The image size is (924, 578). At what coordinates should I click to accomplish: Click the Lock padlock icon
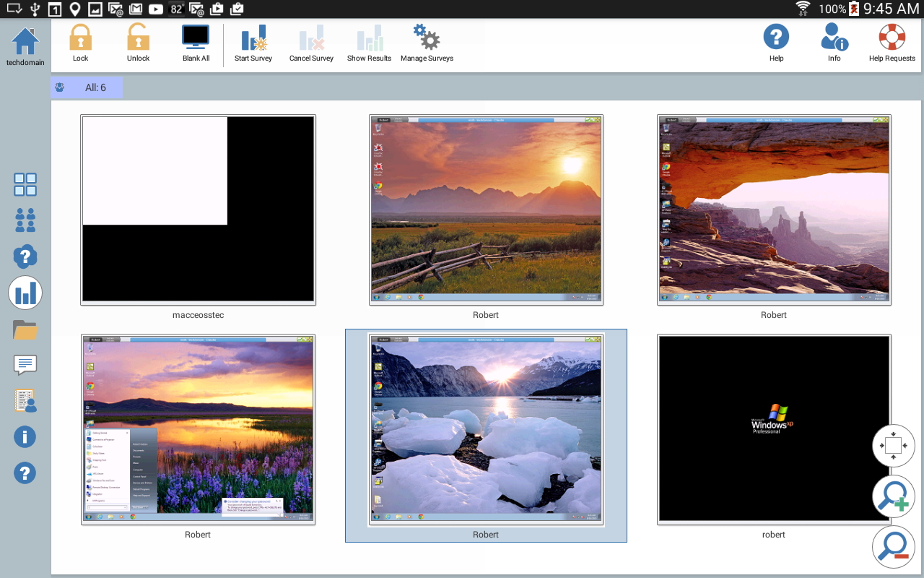80,38
